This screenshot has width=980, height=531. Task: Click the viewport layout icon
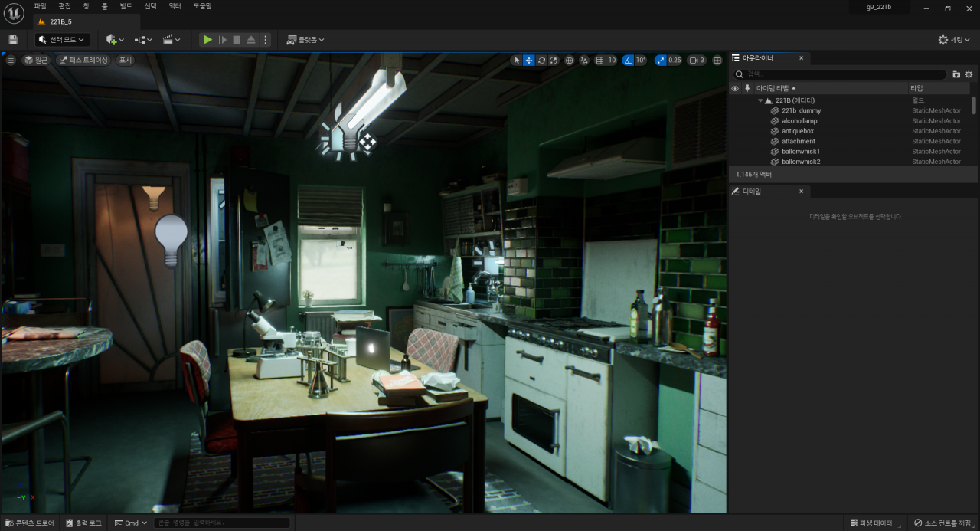coord(717,61)
